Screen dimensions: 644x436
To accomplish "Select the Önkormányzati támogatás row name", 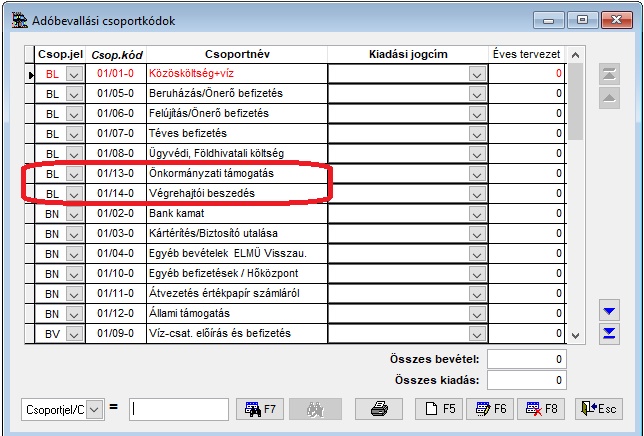I will (237, 174).
